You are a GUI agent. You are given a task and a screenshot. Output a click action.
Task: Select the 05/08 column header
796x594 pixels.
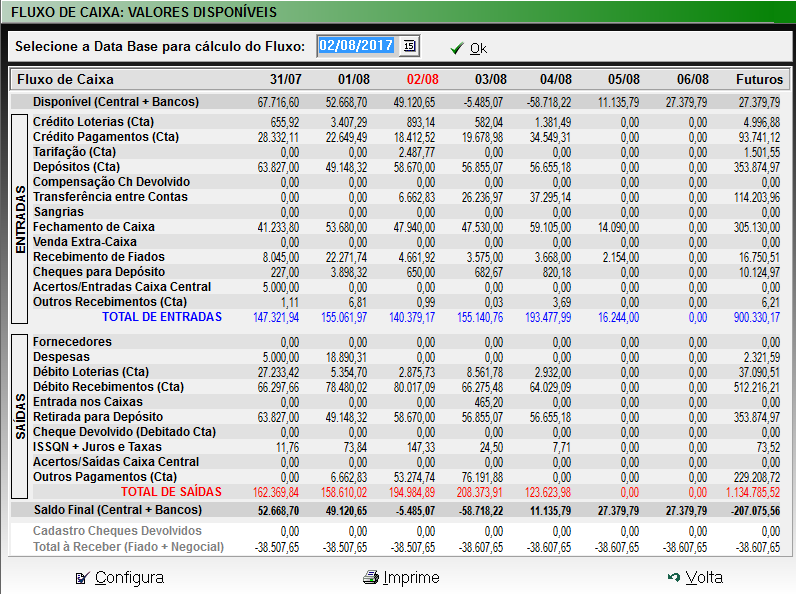(624, 80)
